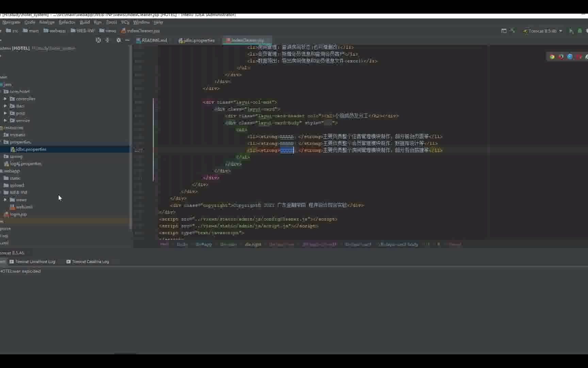Screen dimensions: 588x368
Task: Click the build hammer icon near Tomcat selector
Action: click(512, 31)
